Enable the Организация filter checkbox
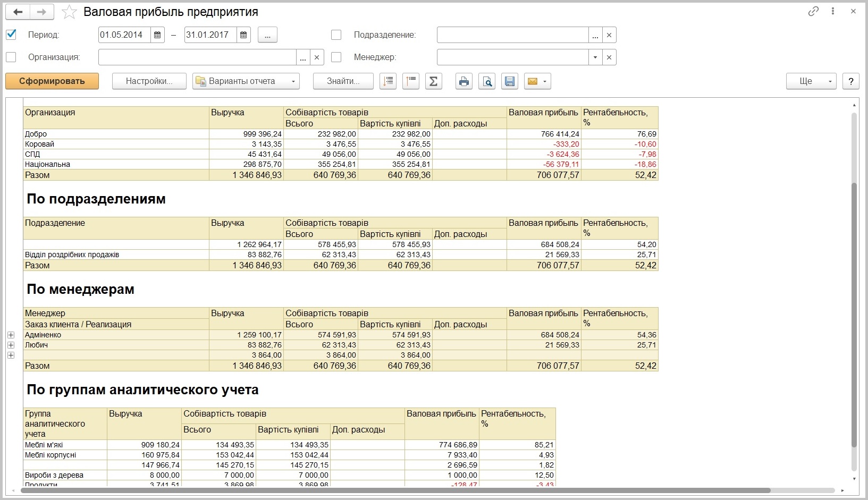The height and width of the screenshot is (500, 868). point(11,57)
